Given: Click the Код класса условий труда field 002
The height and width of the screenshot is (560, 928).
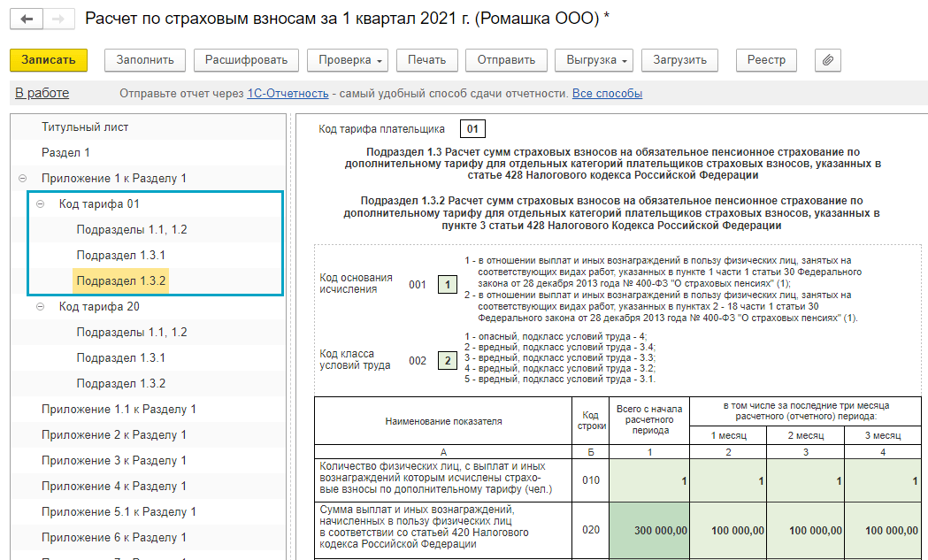Looking at the screenshot, I should click(448, 361).
